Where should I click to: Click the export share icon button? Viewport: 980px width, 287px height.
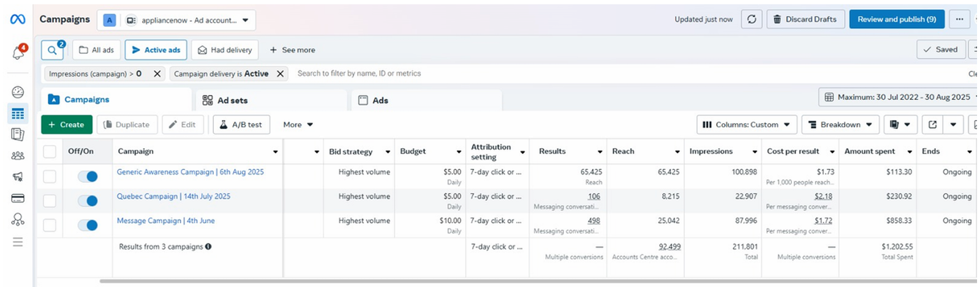pyautogui.click(x=932, y=124)
